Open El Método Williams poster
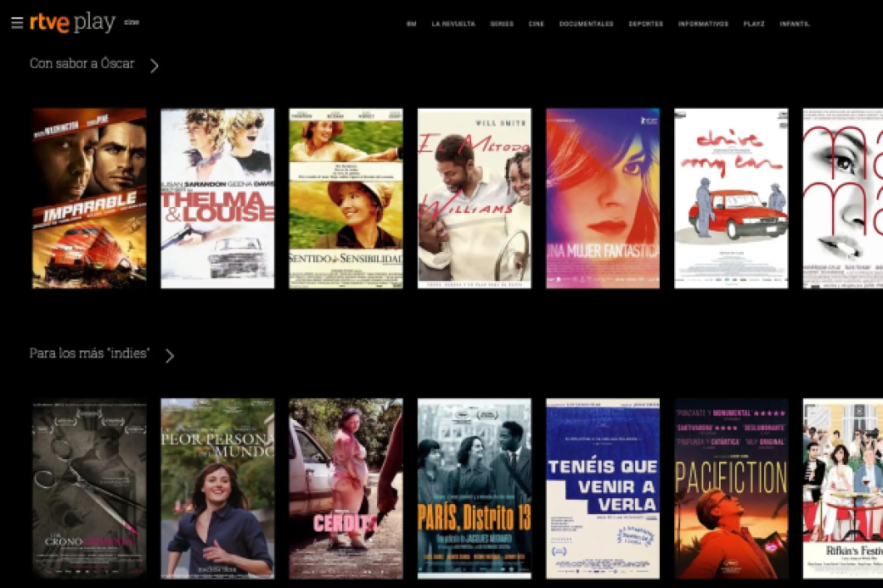 [x=474, y=199]
